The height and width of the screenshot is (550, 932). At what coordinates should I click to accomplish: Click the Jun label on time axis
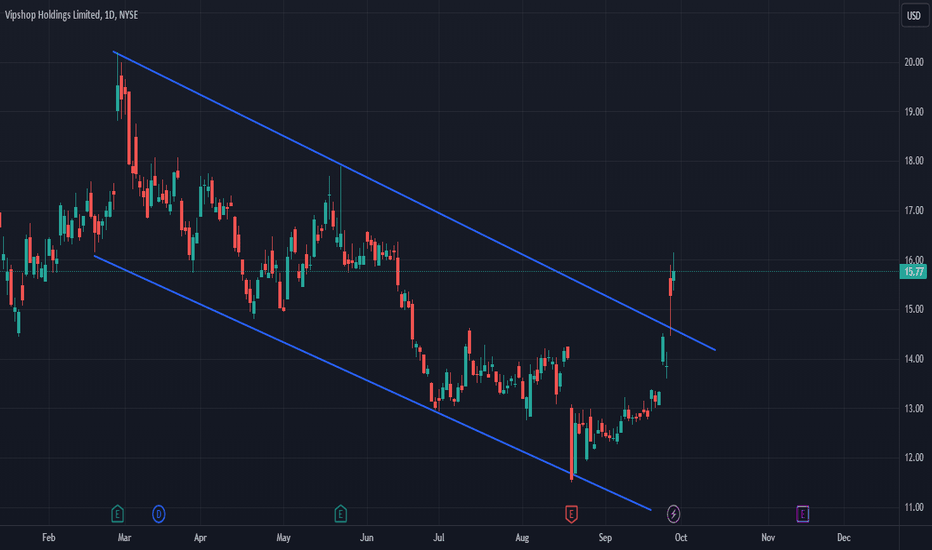coord(367,538)
